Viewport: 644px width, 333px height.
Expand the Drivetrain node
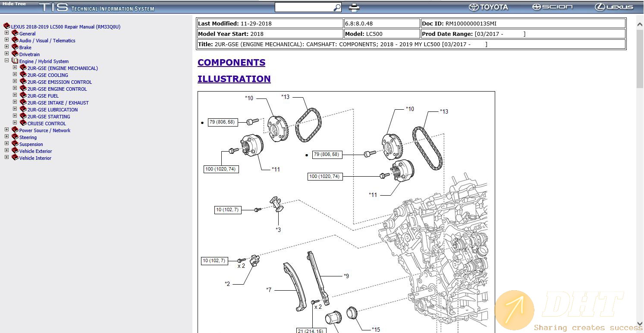(x=6, y=54)
